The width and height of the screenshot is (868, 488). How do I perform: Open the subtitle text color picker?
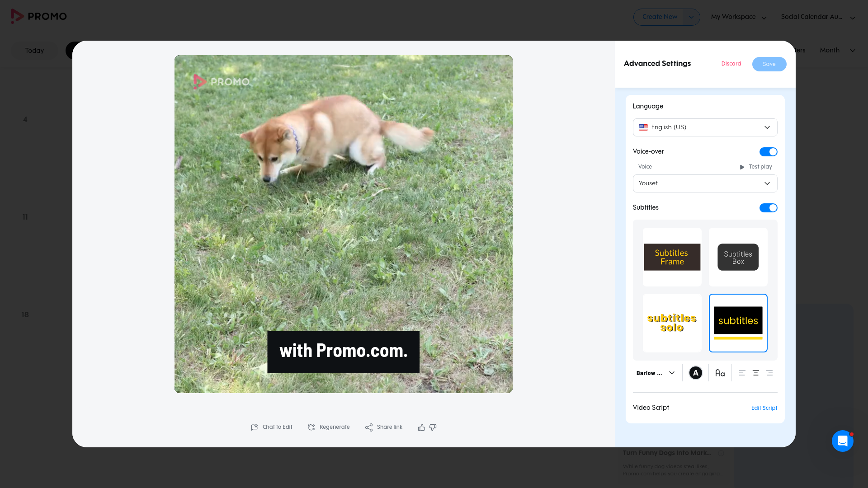tap(695, 373)
